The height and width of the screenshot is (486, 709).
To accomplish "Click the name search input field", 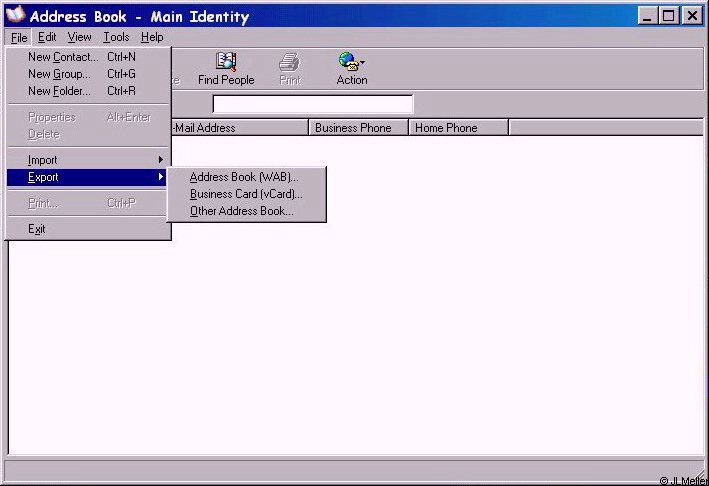I will click(312, 104).
